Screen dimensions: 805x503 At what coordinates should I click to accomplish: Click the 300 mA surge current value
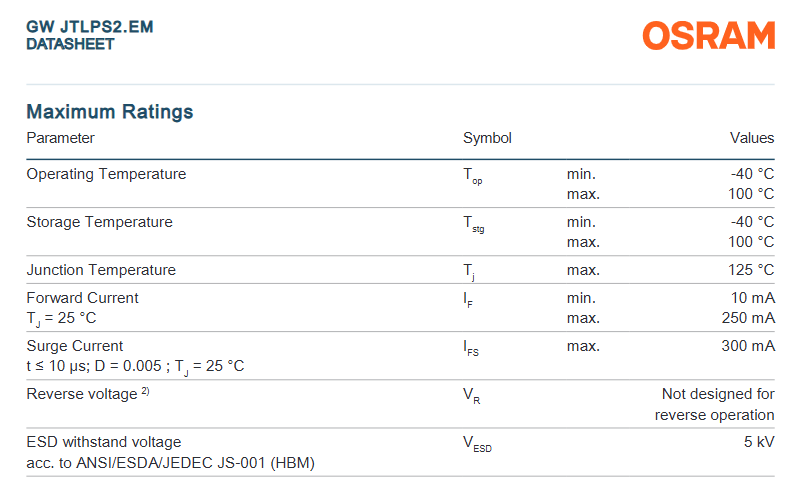click(x=747, y=346)
